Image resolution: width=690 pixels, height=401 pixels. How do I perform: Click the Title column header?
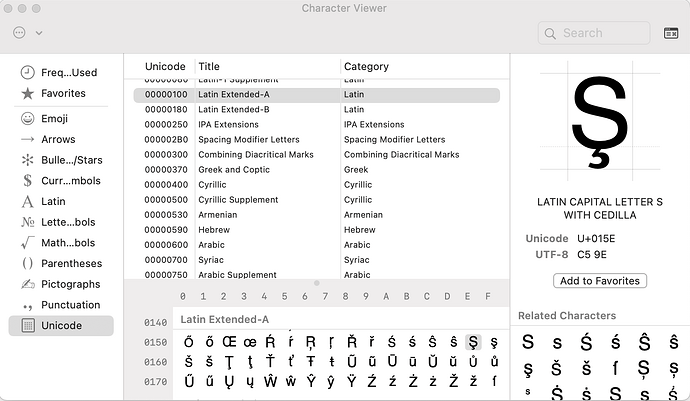point(209,66)
